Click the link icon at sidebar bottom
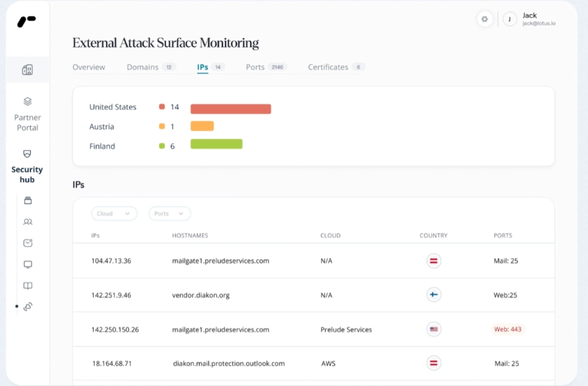This screenshot has height=386, width=588. click(28, 306)
